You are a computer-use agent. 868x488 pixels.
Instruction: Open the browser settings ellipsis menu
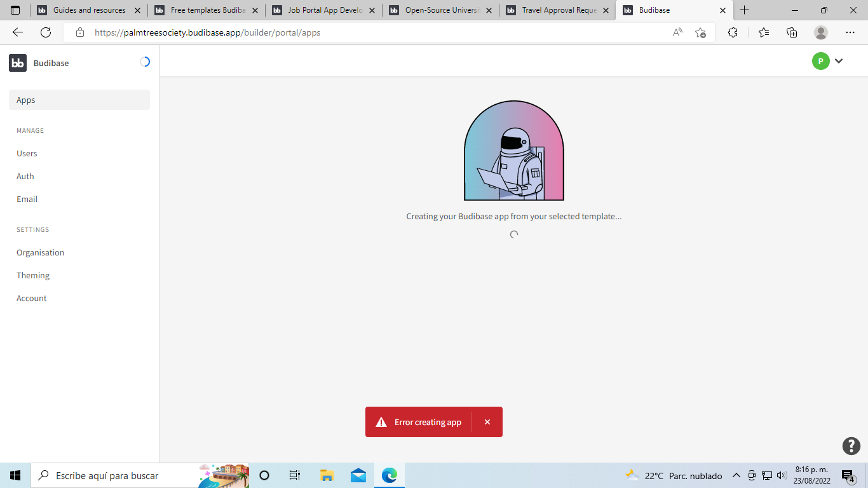pyautogui.click(x=850, y=32)
